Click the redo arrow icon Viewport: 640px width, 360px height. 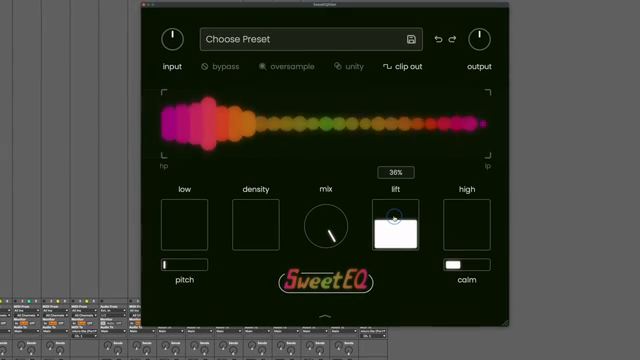[x=452, y=39]
